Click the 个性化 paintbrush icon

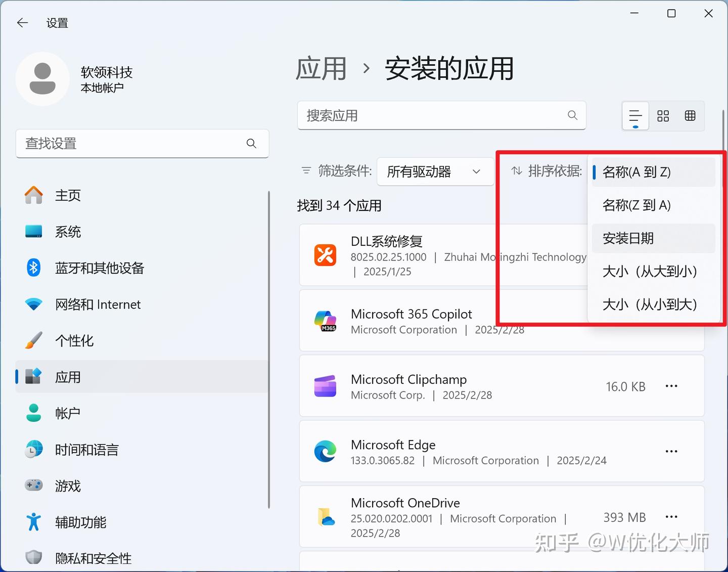pyautogui.click(x=34, y=340)
